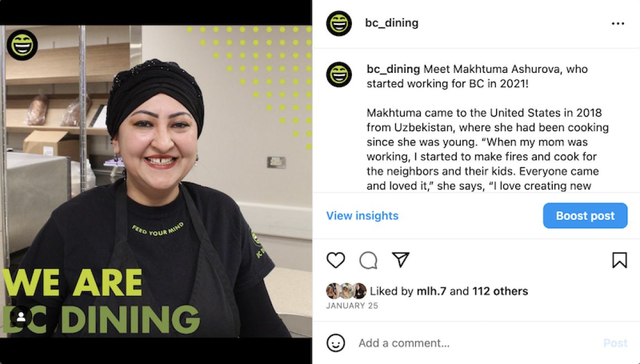The height and width of the screenshot is (364, 640).
Task: View insights for this post
Action: [362, 216]
